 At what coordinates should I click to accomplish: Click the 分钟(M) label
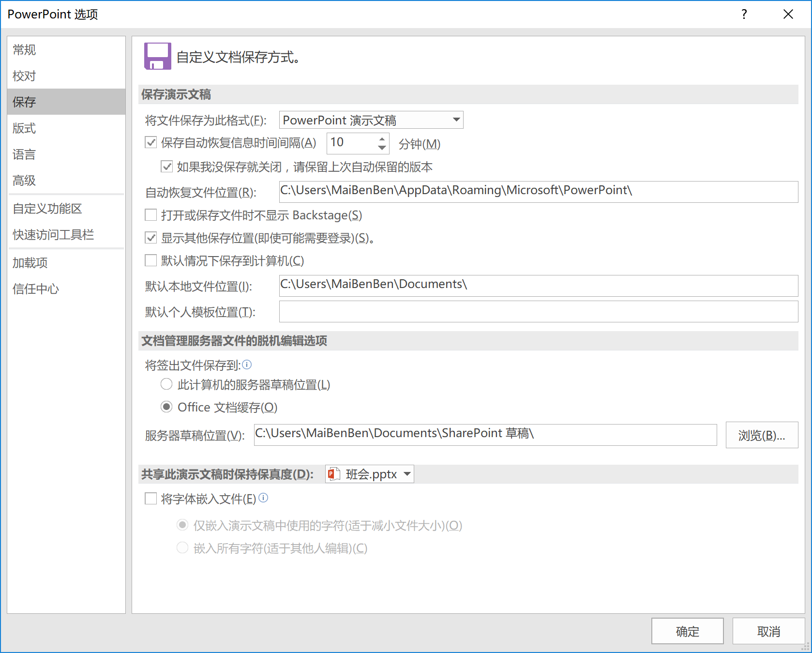420,144
